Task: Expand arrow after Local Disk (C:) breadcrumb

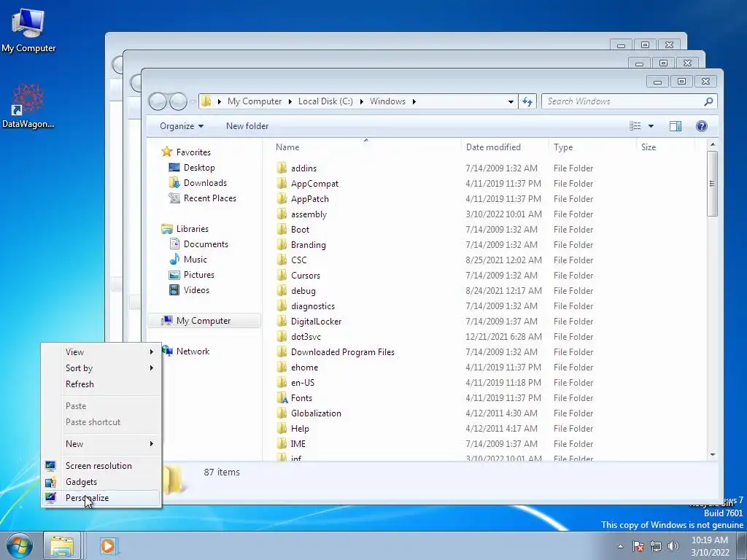Action: [361, 101]
